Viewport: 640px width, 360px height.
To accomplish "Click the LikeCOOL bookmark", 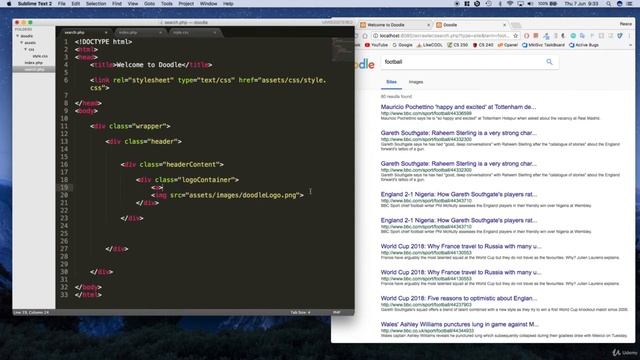I will tap(429, 45).
